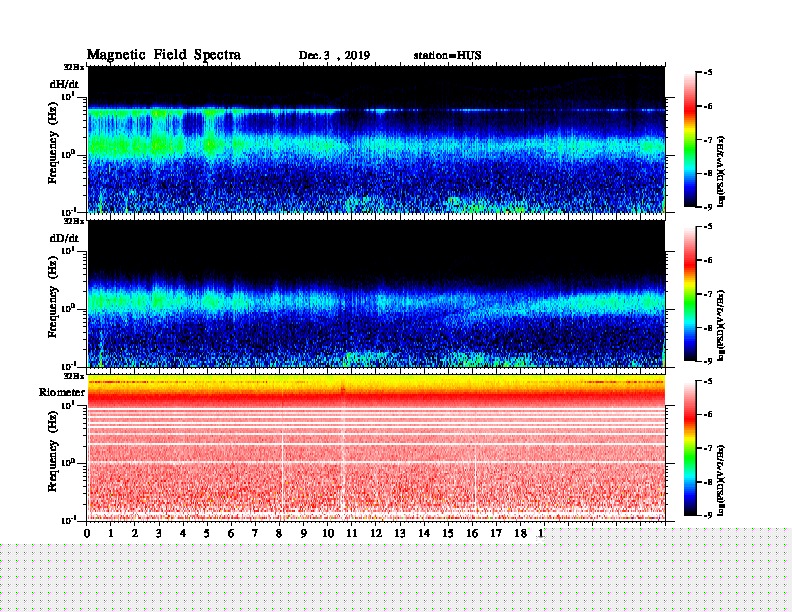
Task: Click the "-5" value on dH/dt color scale
Action: pyautogui.click(x=708, y=73)
